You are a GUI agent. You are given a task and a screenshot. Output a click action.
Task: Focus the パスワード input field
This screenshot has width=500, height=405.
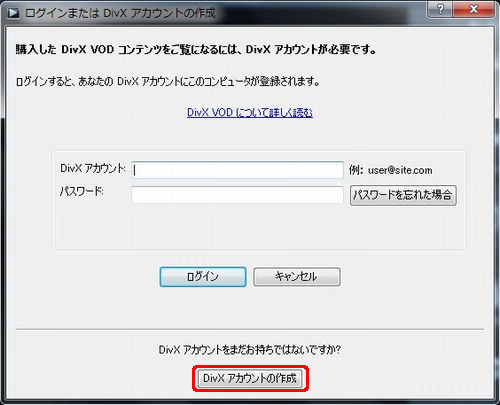pos(237,195)
